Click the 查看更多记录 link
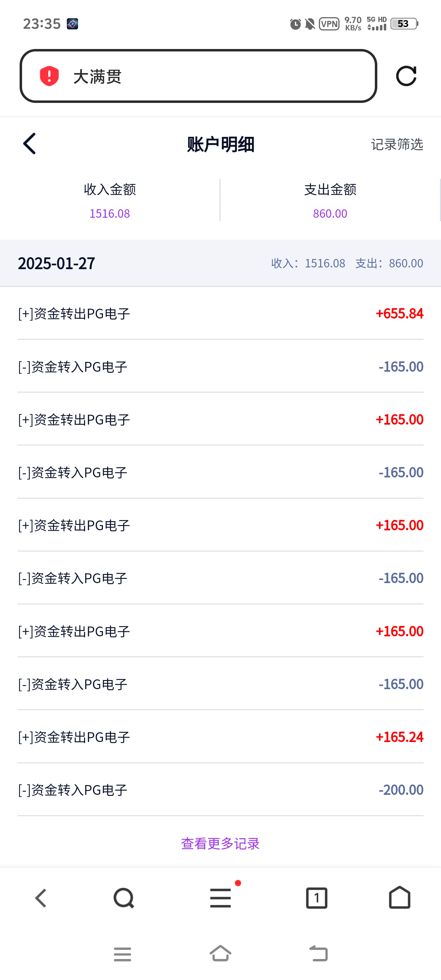 pyautogui.click(x=220, y=844)
